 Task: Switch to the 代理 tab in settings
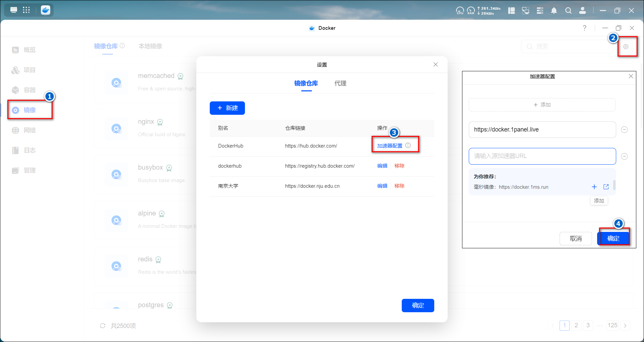340,83
